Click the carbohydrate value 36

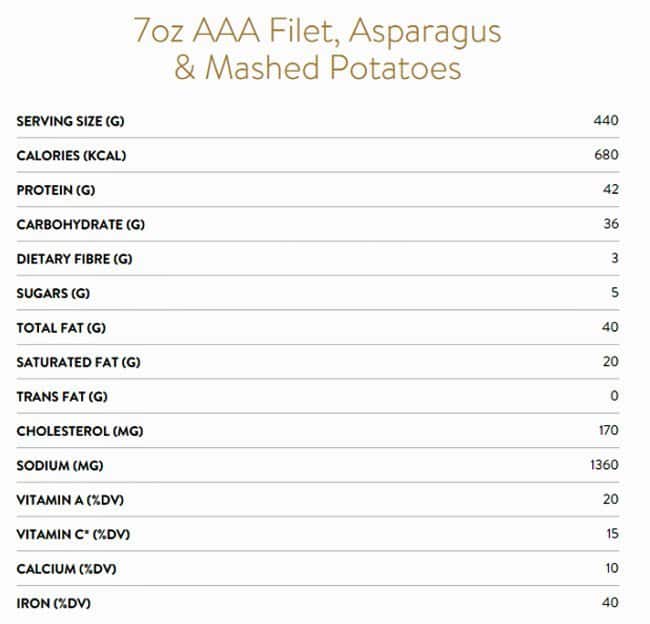point(611,224)
